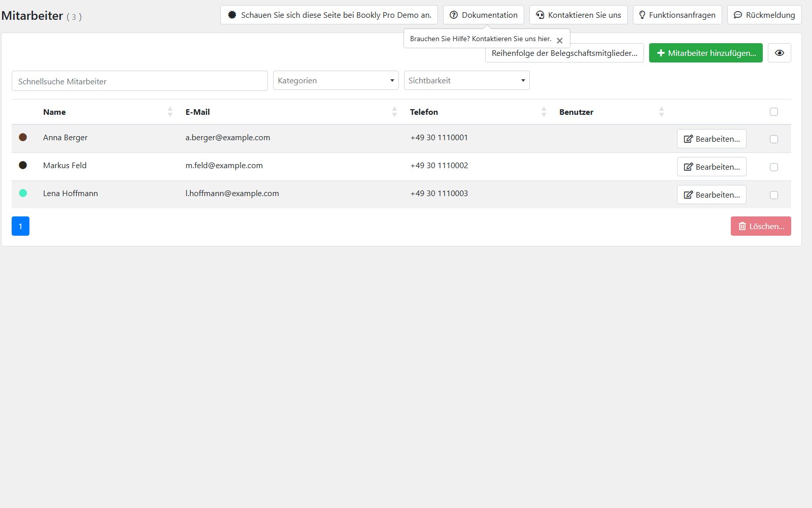Tick the checkbox for Lena Hoffmann

(x=774, y=195)
